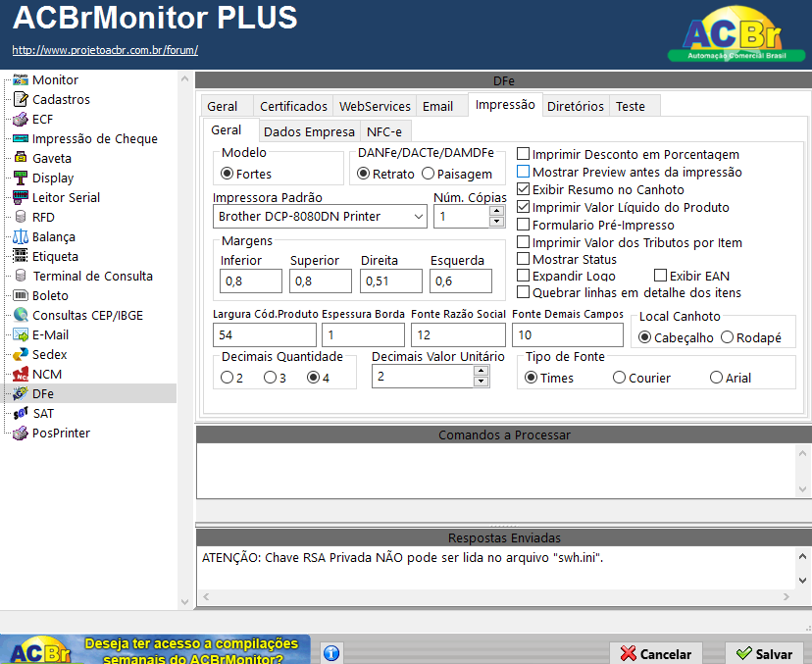Click the ECF printer icon

pyautogui.click(x=21, y=119)
